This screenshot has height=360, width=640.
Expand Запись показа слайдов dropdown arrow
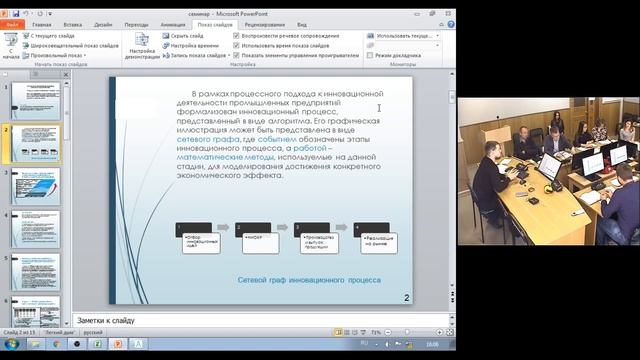click(x=229, y=55)
